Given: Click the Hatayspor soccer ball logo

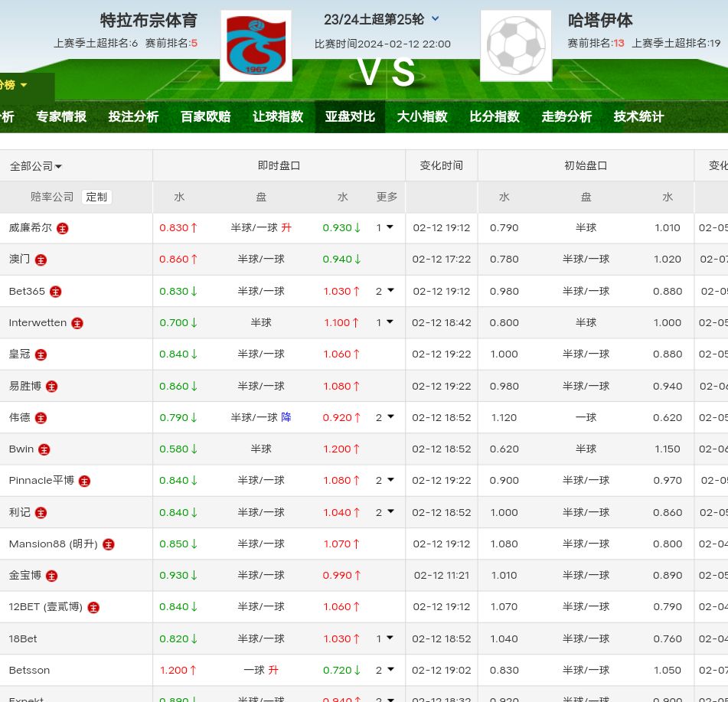Looking at the screenshot, I should pos(516,46).
